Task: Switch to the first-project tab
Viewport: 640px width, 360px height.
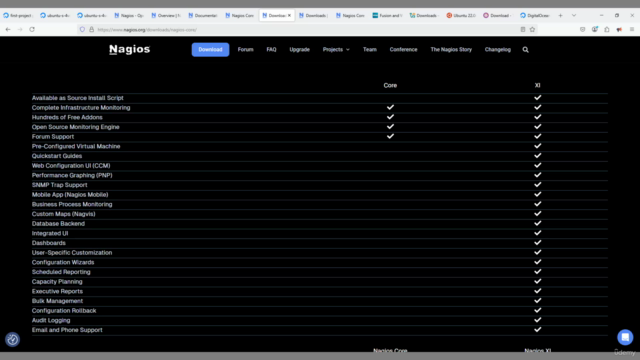Action: (x=18, y=16)
